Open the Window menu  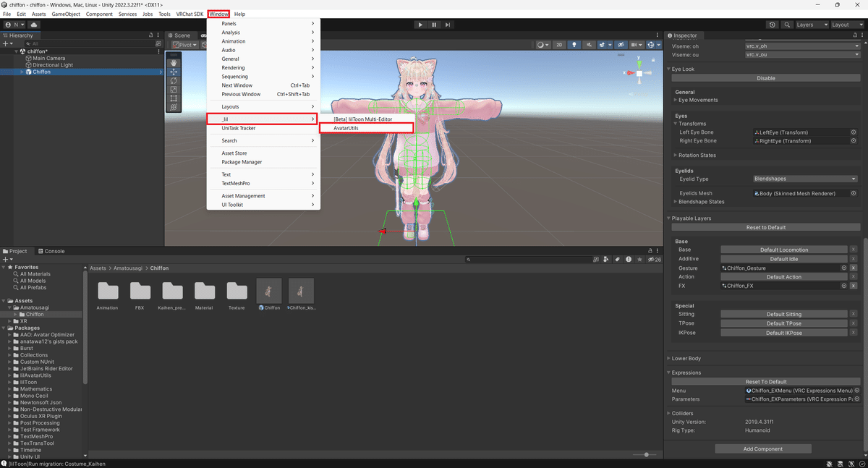click(x=218, y=14)
